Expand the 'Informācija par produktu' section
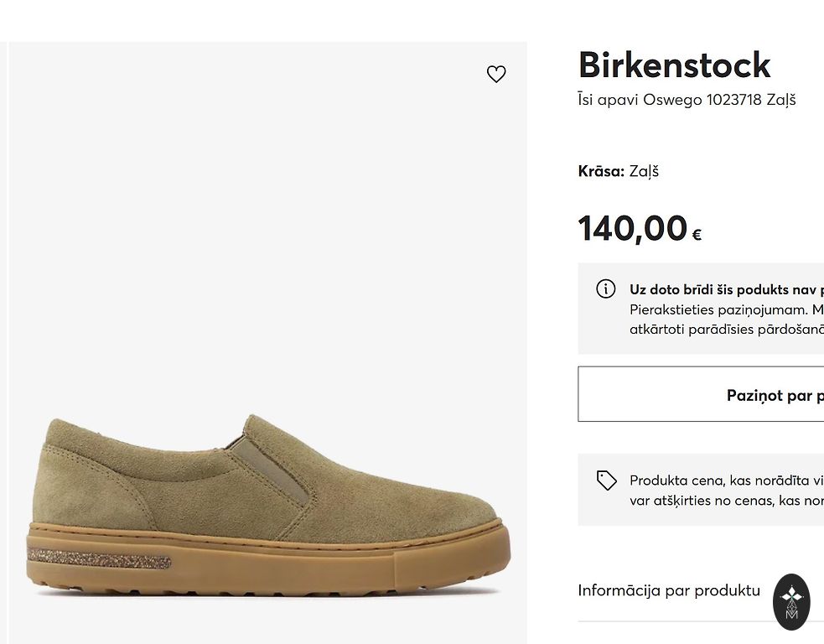 (669, 590)
